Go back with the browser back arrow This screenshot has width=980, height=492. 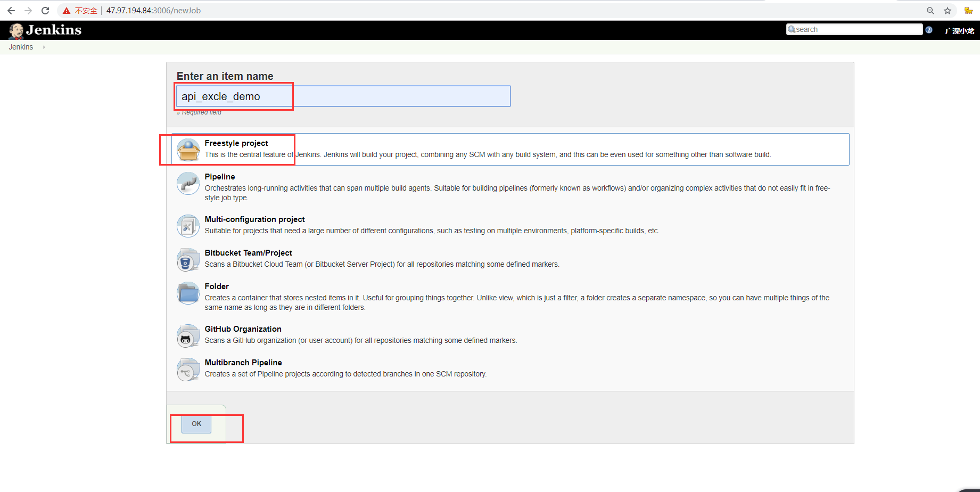tap(11, 11)
